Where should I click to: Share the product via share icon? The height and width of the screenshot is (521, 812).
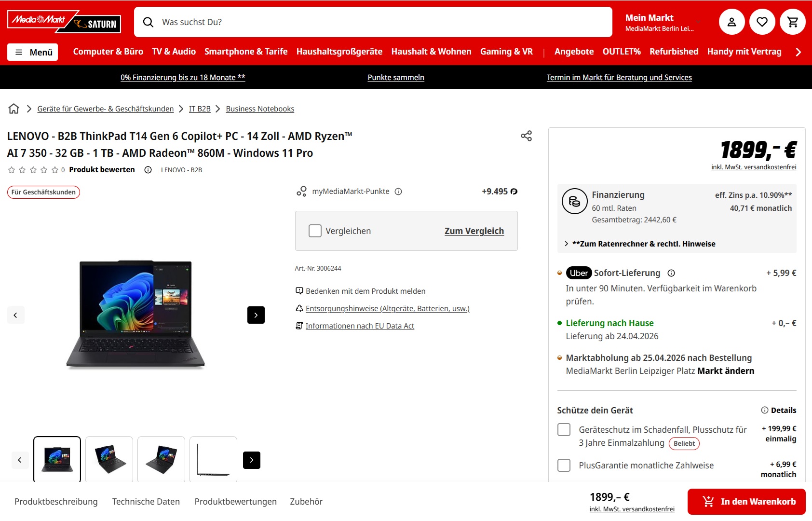click(526, 136)
